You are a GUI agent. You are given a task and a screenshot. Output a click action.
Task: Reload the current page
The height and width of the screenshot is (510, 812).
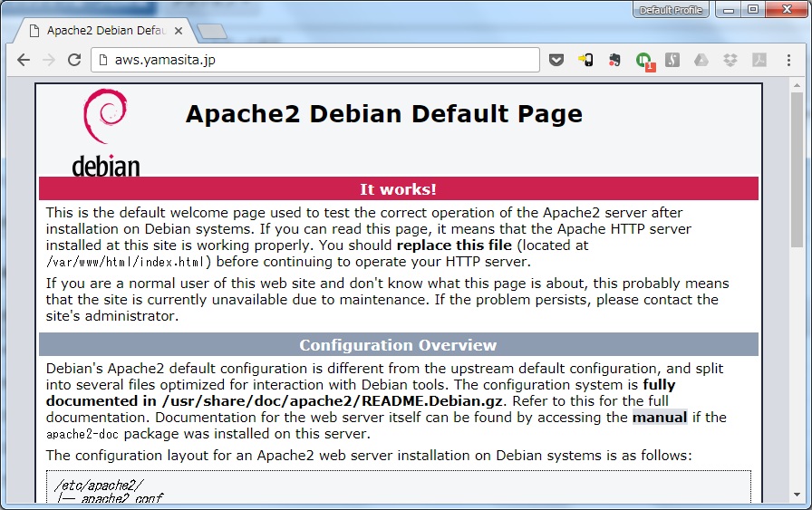[74, 60]
